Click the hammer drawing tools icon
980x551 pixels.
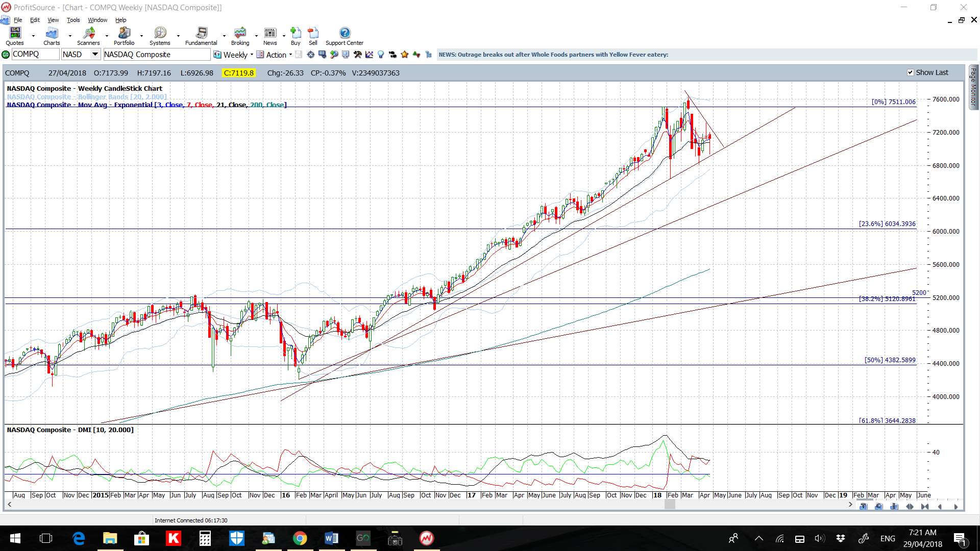click(358, 55)
